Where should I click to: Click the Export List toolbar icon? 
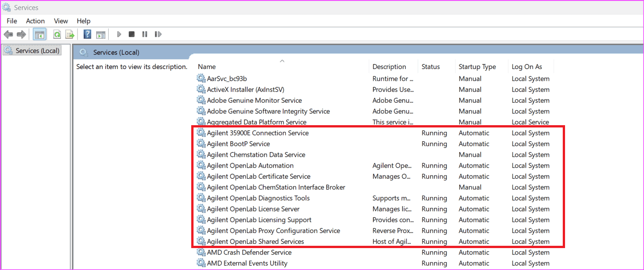pos(70,34)
